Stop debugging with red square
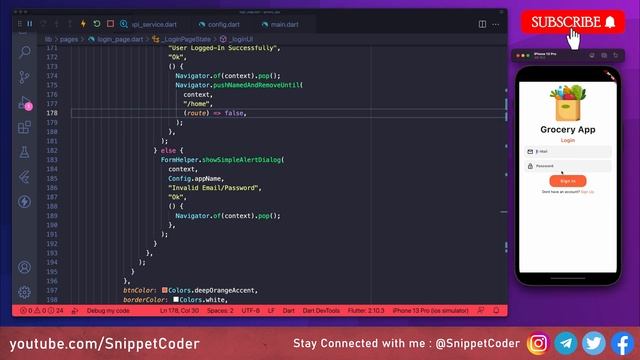 110,24
